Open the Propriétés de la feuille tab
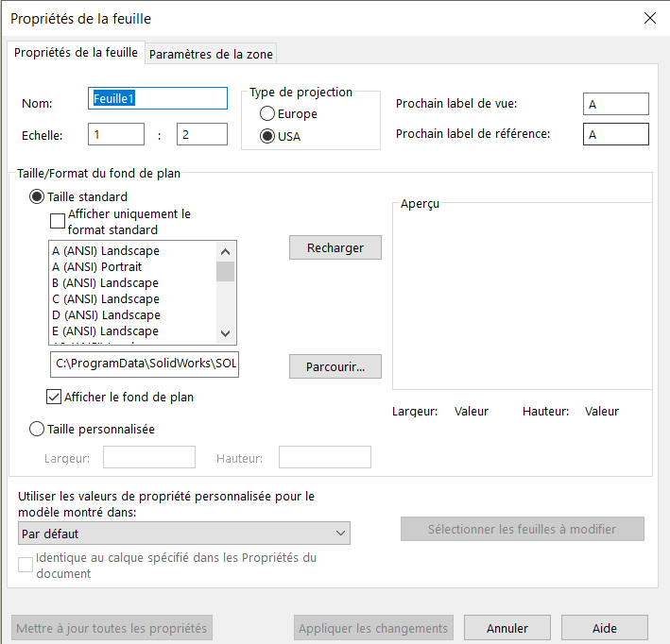The width and height of the screenshot is (670, 644). click(x=76, y=53)
